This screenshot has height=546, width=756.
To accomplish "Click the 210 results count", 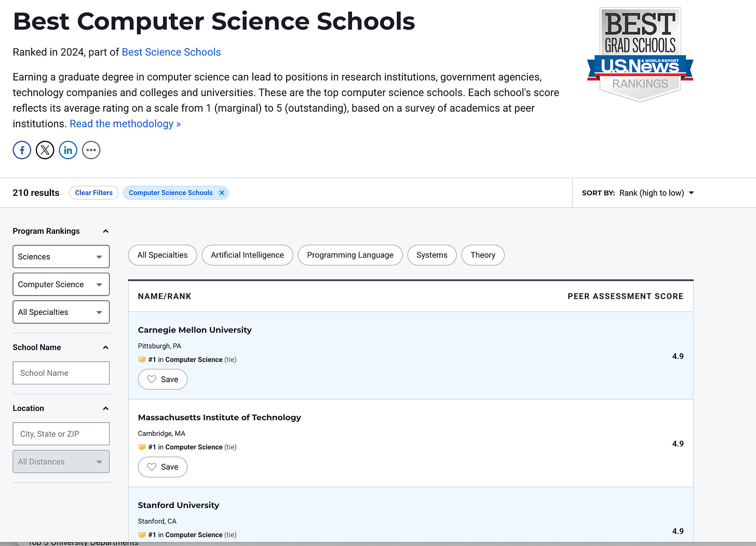I will pos(36,193).
